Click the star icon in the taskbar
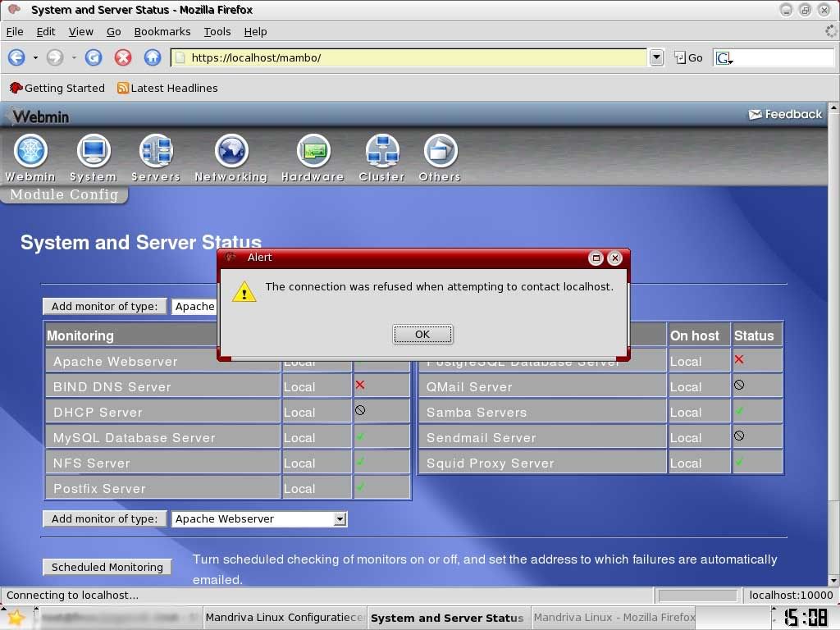 tap(16, 618)
